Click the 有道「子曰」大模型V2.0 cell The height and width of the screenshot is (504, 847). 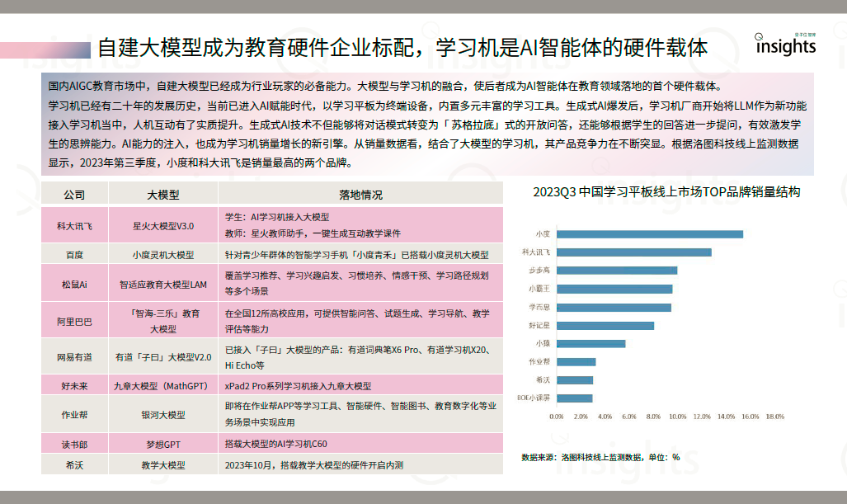163,357
